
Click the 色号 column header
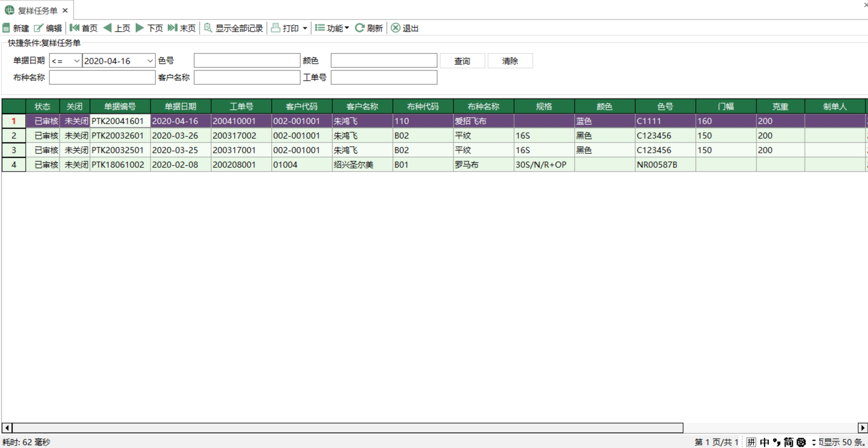tap(665, 107)
